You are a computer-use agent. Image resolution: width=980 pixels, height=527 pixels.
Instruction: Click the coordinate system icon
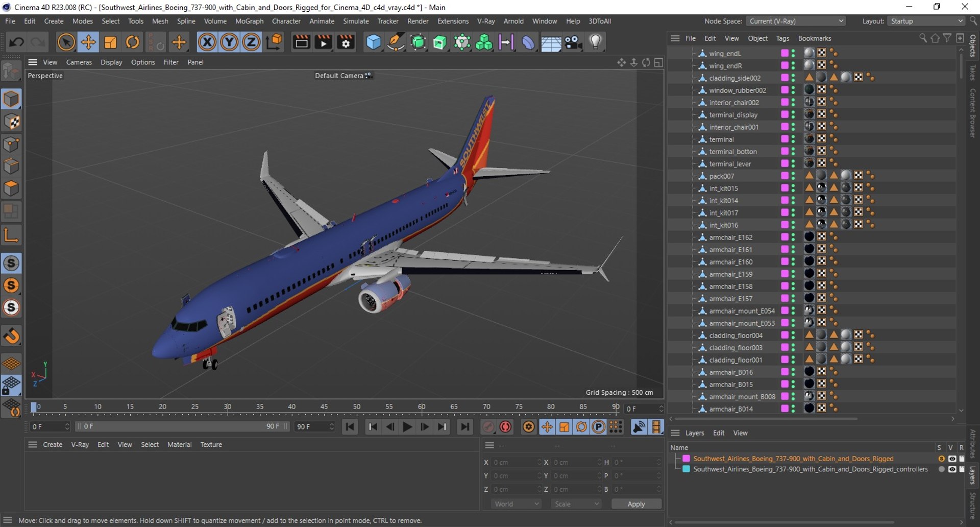pos(274,42)
